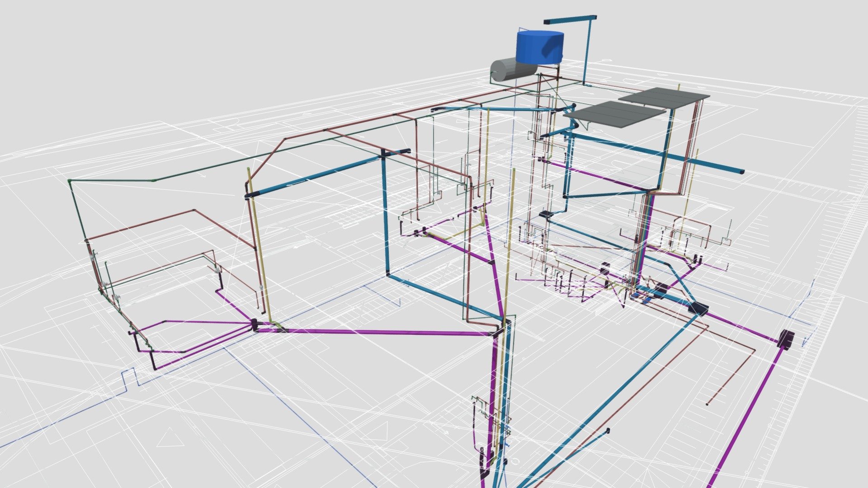This screenshot has height=488, width=868.
Task: Click the brown pipe endpoint at lower right
Action: pos(708,404)
